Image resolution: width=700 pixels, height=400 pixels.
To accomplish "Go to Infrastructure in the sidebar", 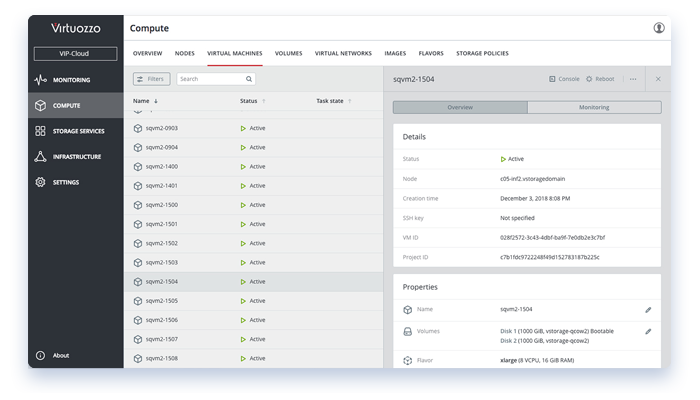I will (x=40, y=157).
